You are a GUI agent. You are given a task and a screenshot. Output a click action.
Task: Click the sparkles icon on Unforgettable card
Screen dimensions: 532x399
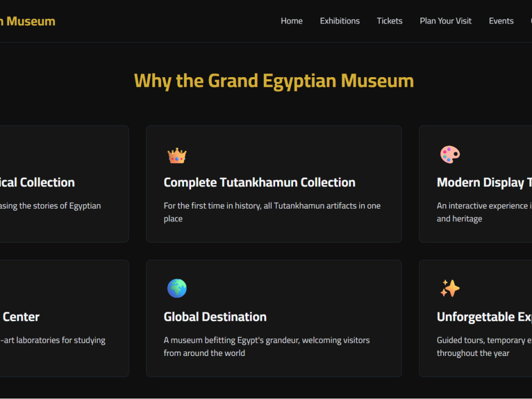pyautogui.click(x=450, y=288)
